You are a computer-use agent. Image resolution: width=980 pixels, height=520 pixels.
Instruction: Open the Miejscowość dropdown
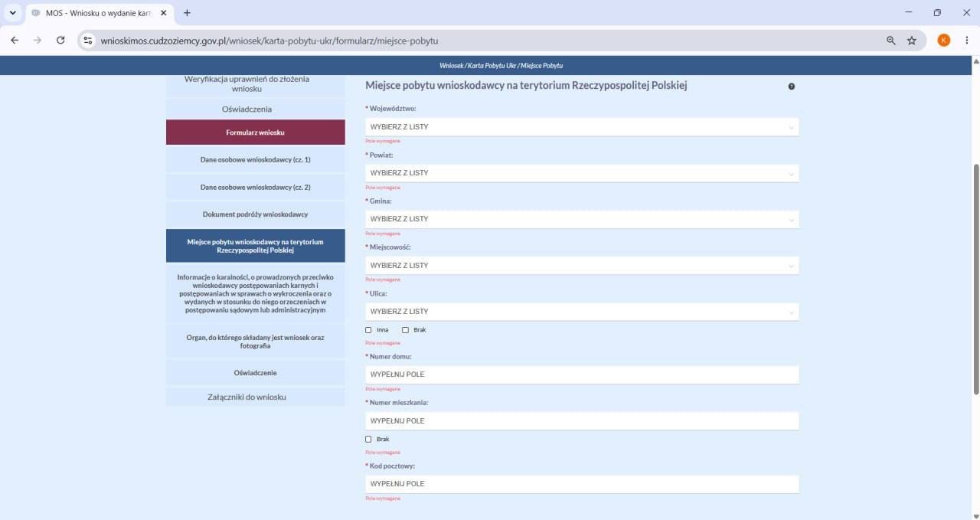[x=582, y=265]
